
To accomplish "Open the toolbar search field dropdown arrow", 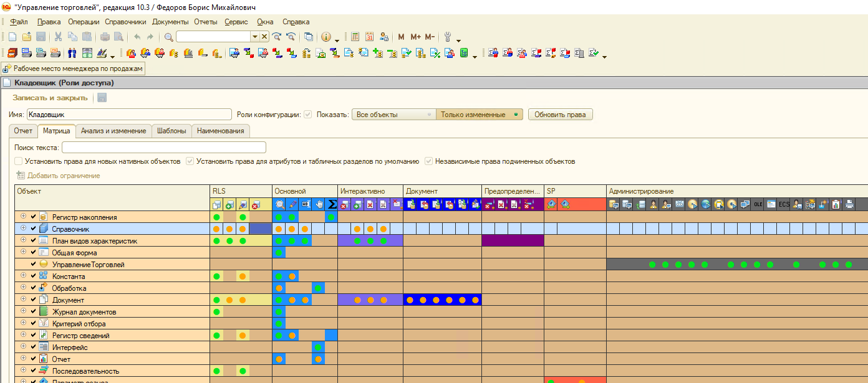I will (x=254, y=37).
